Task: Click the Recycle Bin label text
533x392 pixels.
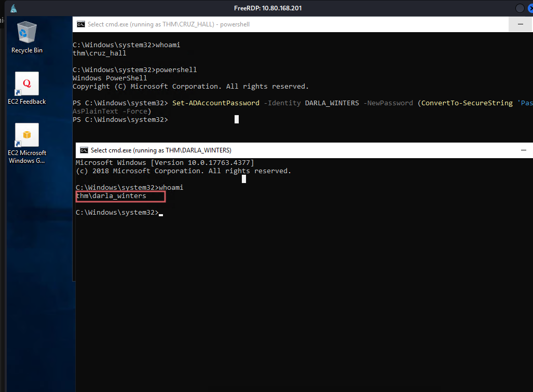Action: point(27,50)
